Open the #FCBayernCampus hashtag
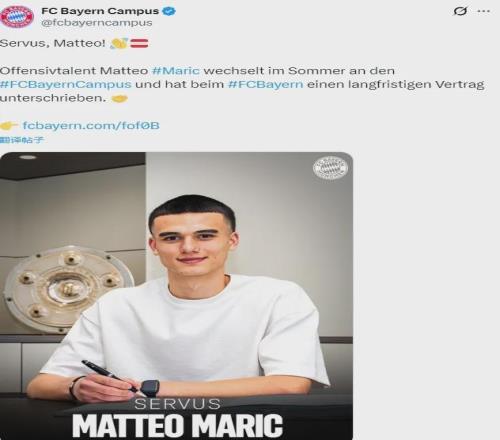This screenshot has height=440, width=500. tap(66, 84)
